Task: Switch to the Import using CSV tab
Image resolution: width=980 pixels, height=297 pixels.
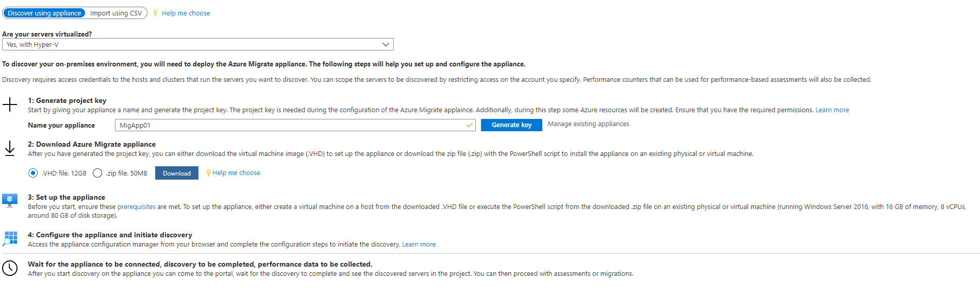Action: (116, 13)
